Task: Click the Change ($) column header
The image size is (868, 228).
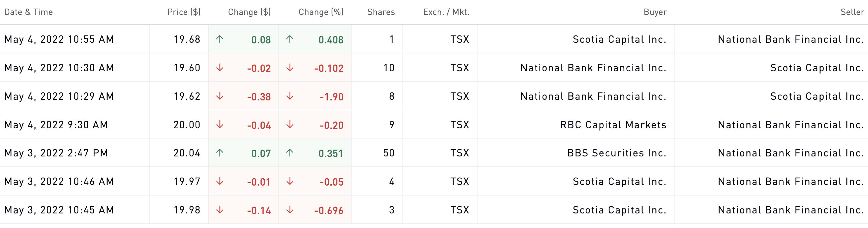Action: pyautogui.click(x=249, y=12)
